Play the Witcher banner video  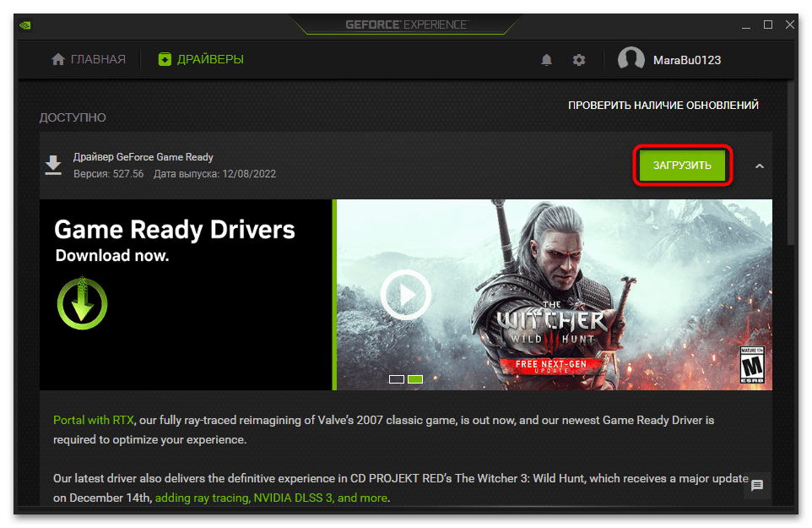pos(405,295)
